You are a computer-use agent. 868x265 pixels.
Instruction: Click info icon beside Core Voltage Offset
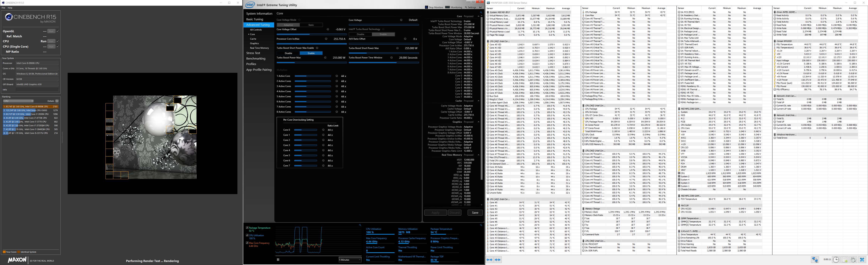(328, 29)
